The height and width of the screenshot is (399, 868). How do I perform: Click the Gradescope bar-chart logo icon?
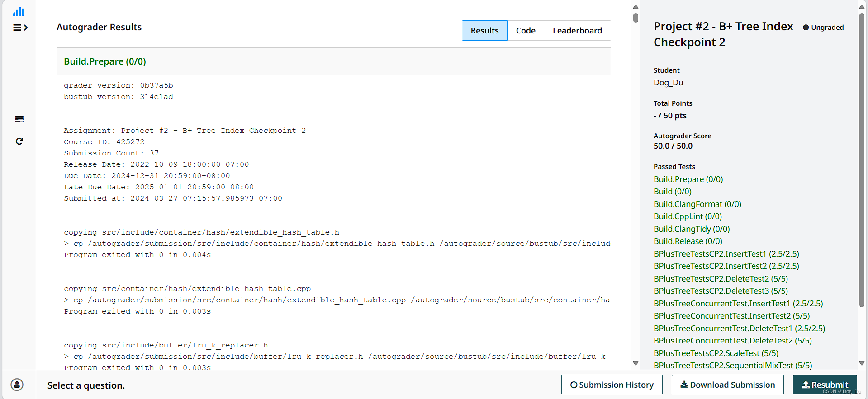[x=19, y=12]
